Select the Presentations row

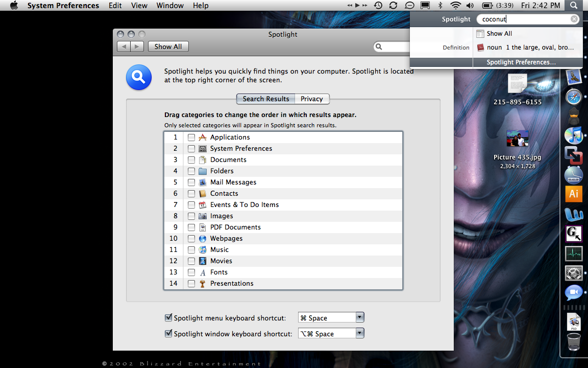283,284
